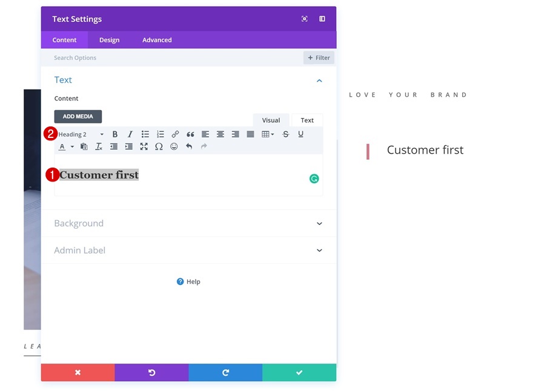
Task: Click the Customer first heading in editor
Action: pos(99,175)
